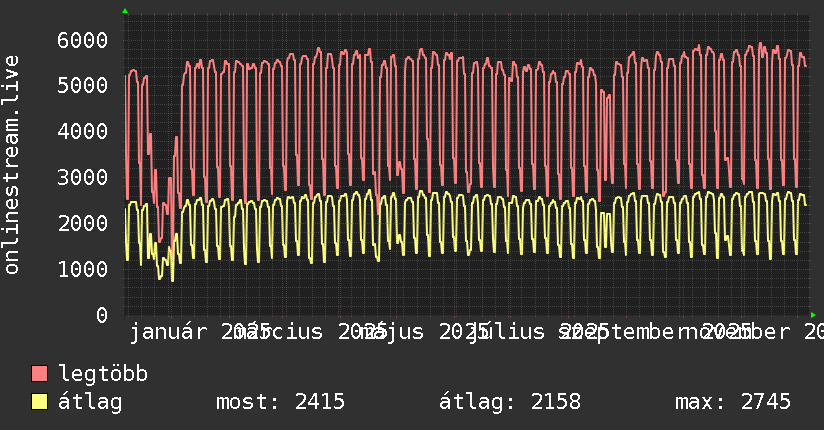The height and width of the screenshot is (430, 824).
Task: Click the red legtöbb color swatch
Action: coord(39,374)
